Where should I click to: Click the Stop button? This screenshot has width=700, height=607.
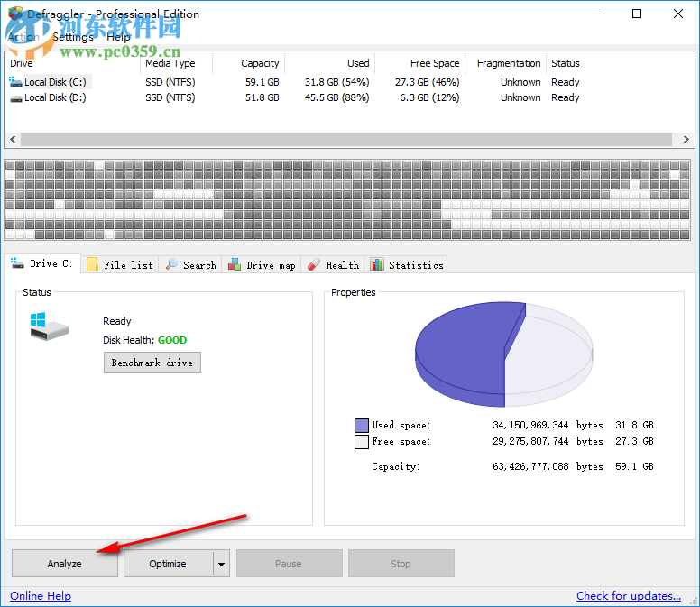(x=401, y=564)
